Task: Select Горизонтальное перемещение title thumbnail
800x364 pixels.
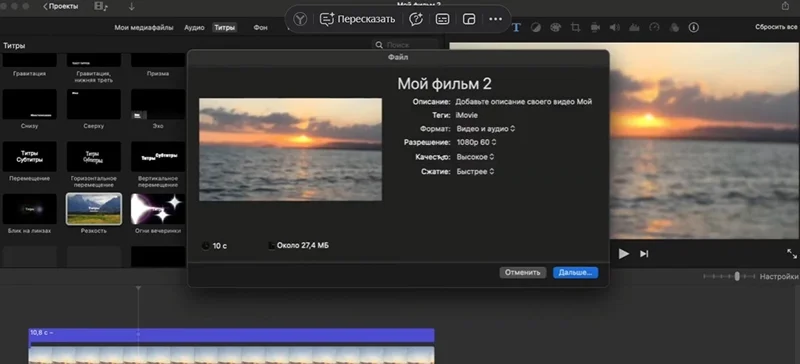Action: click(94, 157)
